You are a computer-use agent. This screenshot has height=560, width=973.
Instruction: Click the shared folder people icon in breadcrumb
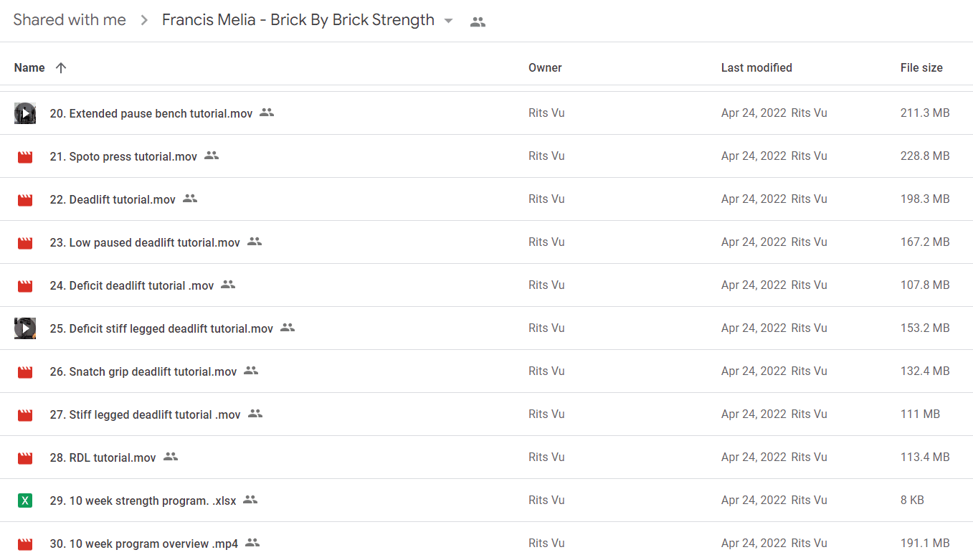tap(478, 22)
